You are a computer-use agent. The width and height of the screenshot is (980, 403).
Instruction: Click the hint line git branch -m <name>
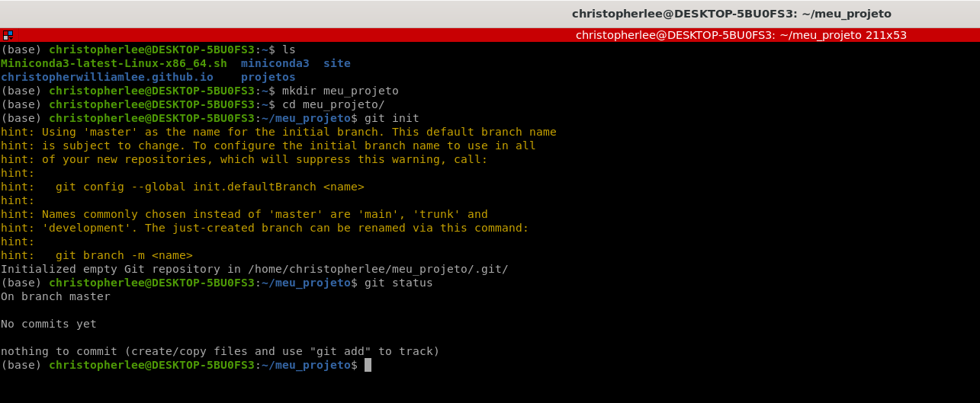(x=97, y=255)
